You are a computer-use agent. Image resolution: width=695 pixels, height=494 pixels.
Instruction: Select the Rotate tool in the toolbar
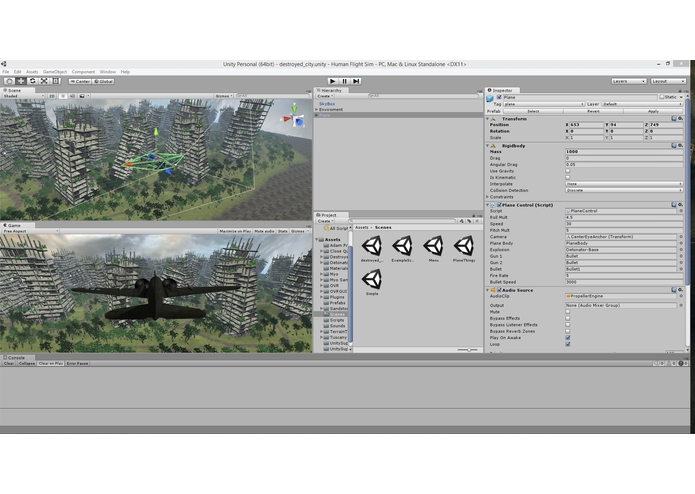(x=32, y=81)
